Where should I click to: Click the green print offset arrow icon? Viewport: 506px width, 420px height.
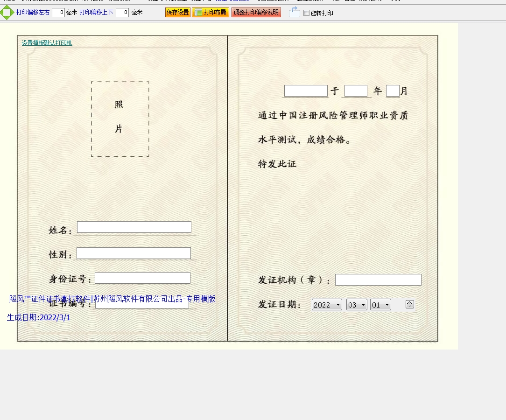(7, 12)
